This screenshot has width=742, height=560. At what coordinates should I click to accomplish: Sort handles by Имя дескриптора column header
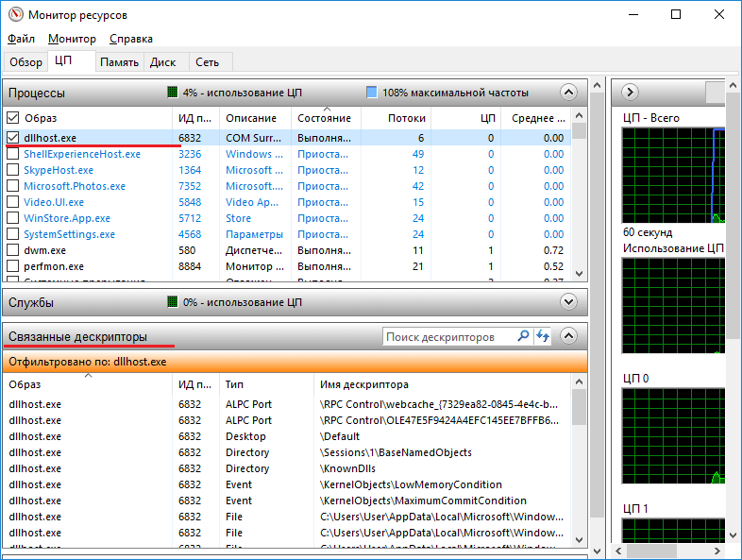pos(443,384)
